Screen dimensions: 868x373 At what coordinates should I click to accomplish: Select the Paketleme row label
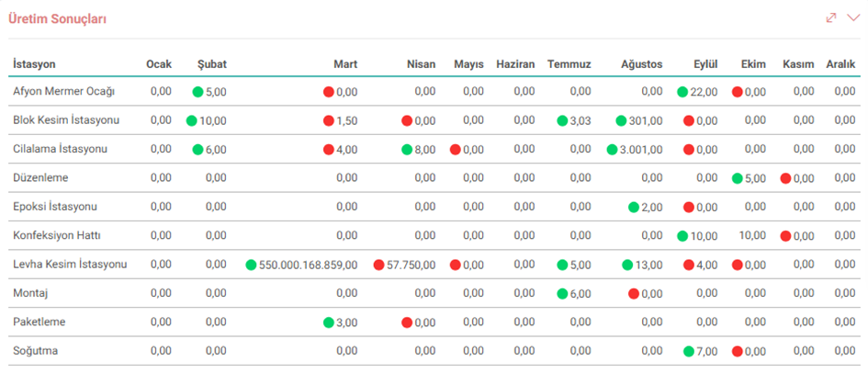tap(39, 322)
